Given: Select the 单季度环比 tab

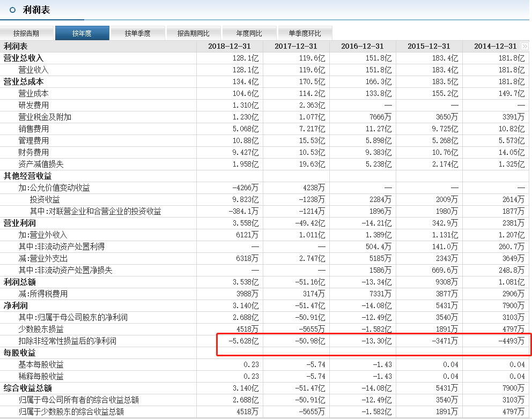Looking at the screenshot, I should click(305, 33).
